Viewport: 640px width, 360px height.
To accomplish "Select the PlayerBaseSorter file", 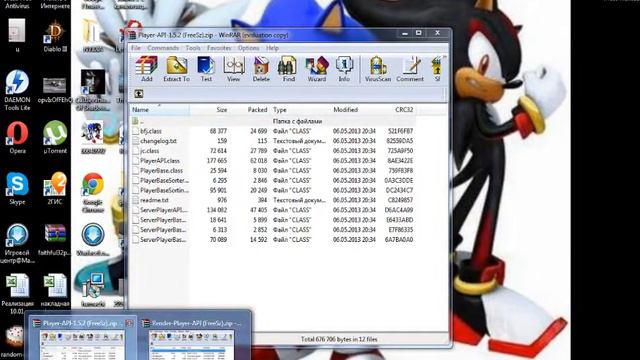I will pyautogui.click(x=273, y=180).
